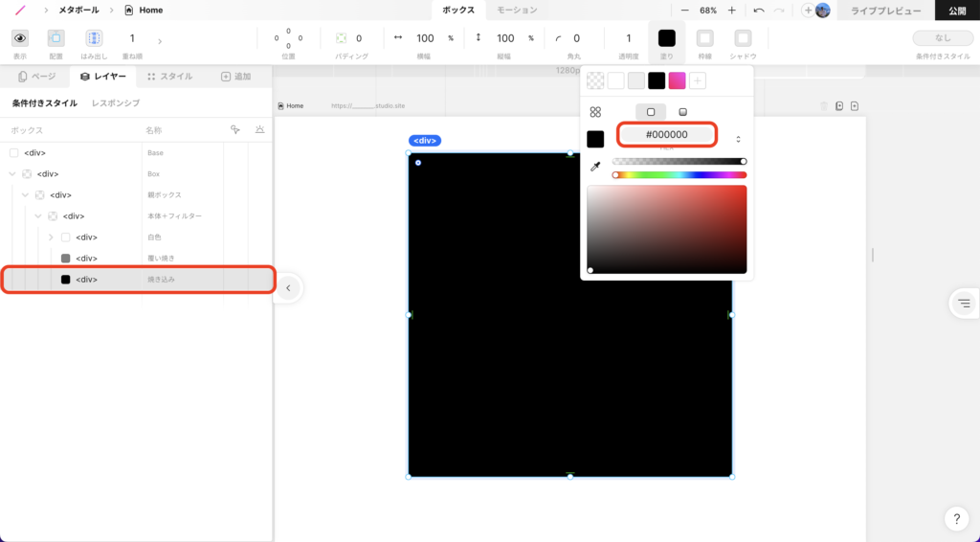
Task: Click the add page icon above canvas
Action: point(855,106)
